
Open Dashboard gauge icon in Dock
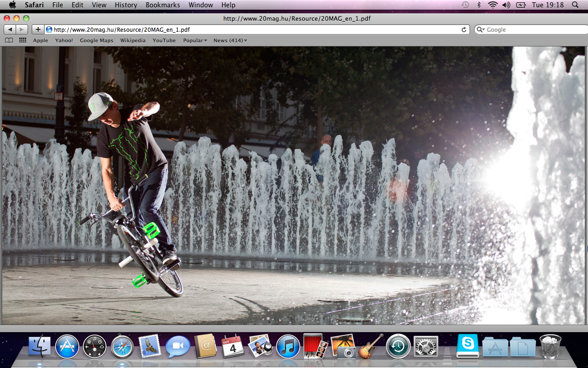coord(95,346)
